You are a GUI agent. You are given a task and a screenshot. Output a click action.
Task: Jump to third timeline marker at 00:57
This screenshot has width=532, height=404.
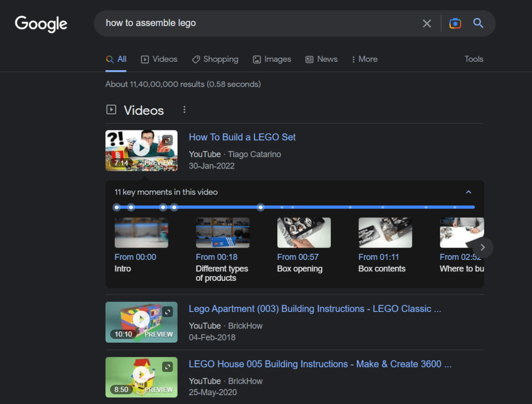coord(163,207)
